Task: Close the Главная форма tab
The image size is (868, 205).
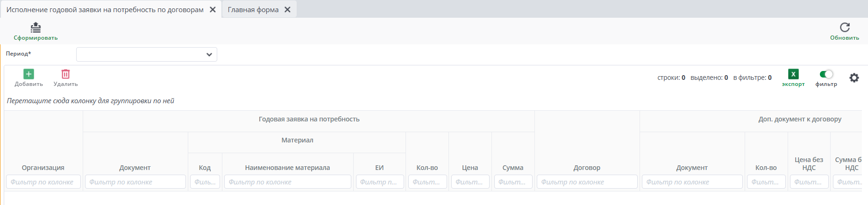Action: point(288,9)
